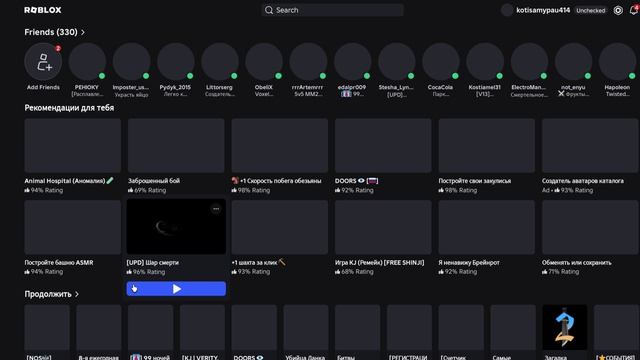Open Создатель аватаров каталога ad game
640x360 pixels.
click(590, 146)
